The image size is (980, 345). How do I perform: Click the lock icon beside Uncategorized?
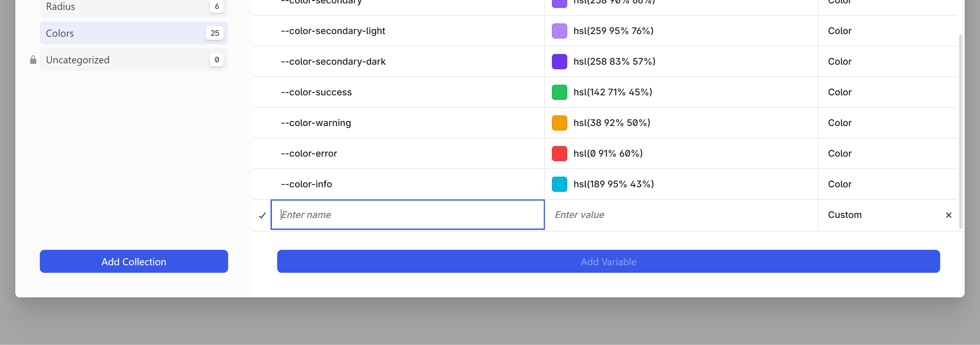coord(33,59)
